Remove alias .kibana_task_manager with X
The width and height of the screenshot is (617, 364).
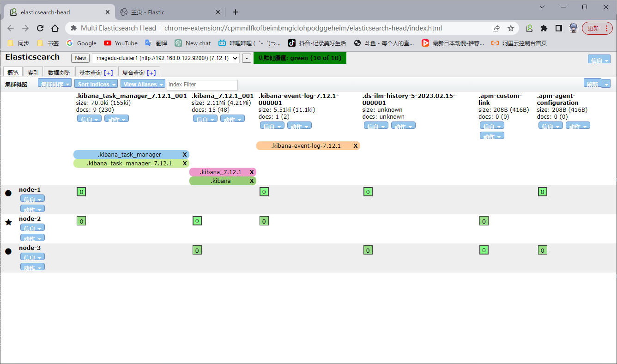(x=185, y=154)
